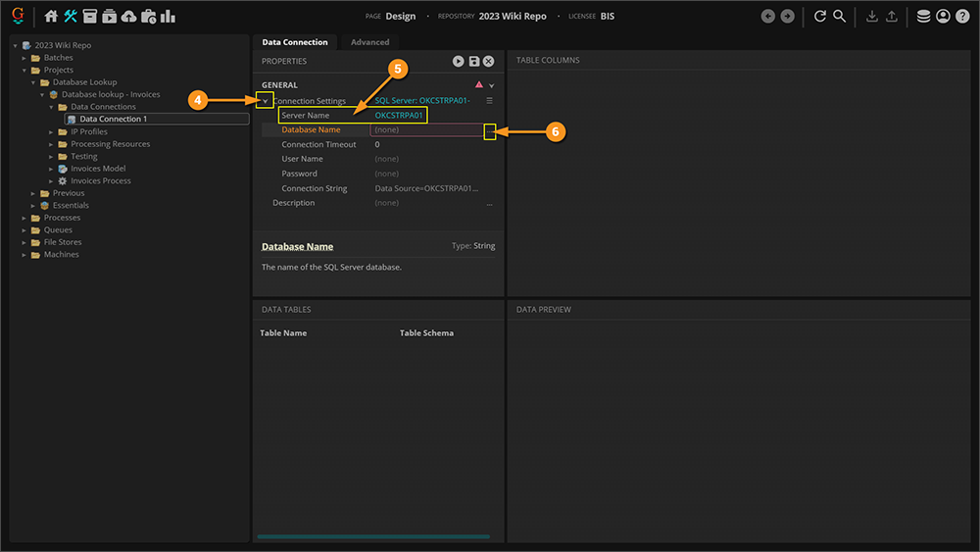Open the cloud upload page icon

point(128,17)
